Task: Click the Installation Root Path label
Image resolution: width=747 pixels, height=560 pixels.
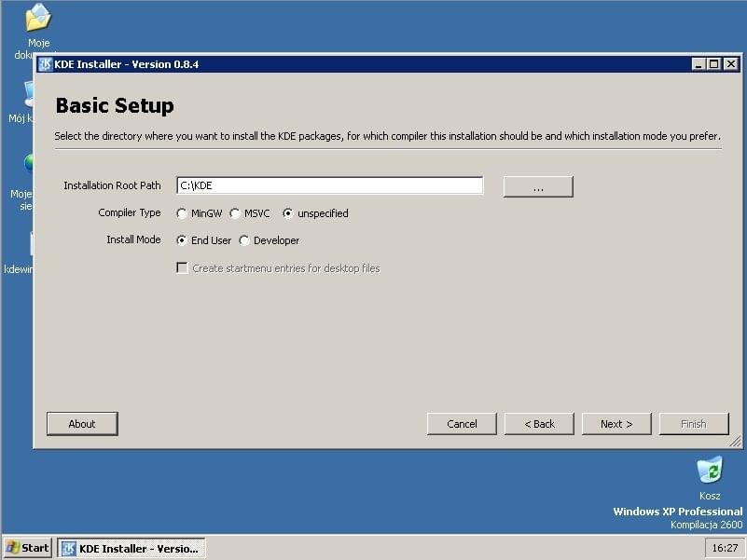Action: pos(112,185)
